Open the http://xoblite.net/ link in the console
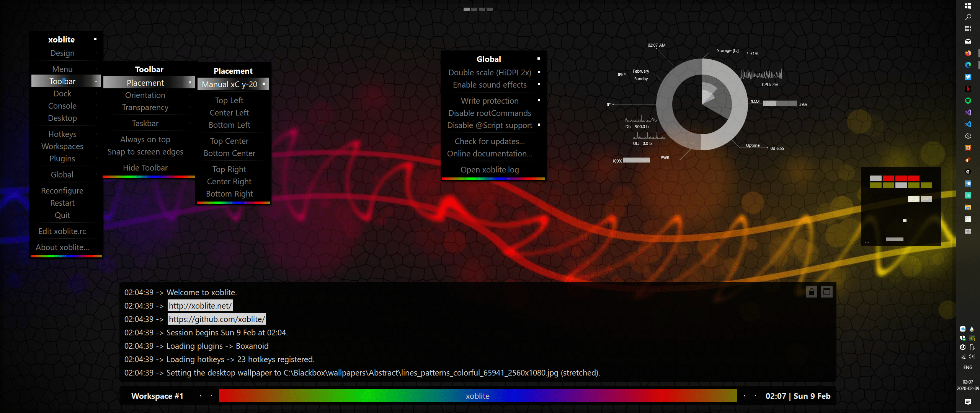The width and height of the screenshot is (980, 413). pyautogui.click(x=200, y=306)
